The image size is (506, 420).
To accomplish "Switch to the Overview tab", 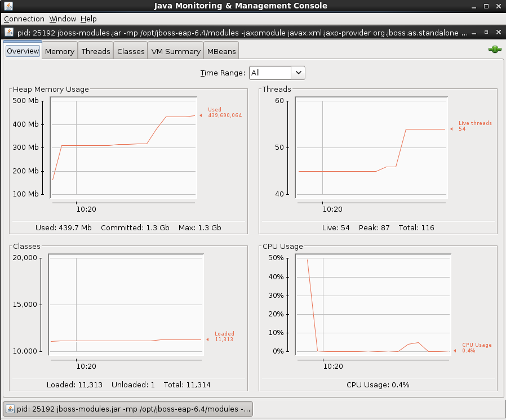I will tap(23, 51).
